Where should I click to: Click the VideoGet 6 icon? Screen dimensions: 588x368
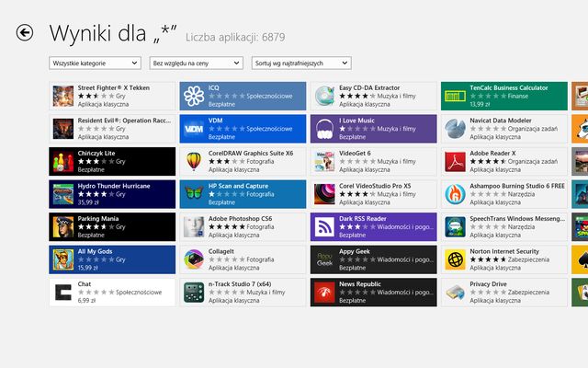coord(324,162)
